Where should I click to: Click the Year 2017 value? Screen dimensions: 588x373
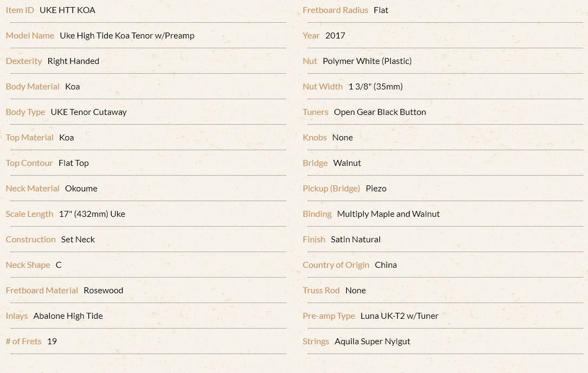pyautogui.click(x=335, y=36)
